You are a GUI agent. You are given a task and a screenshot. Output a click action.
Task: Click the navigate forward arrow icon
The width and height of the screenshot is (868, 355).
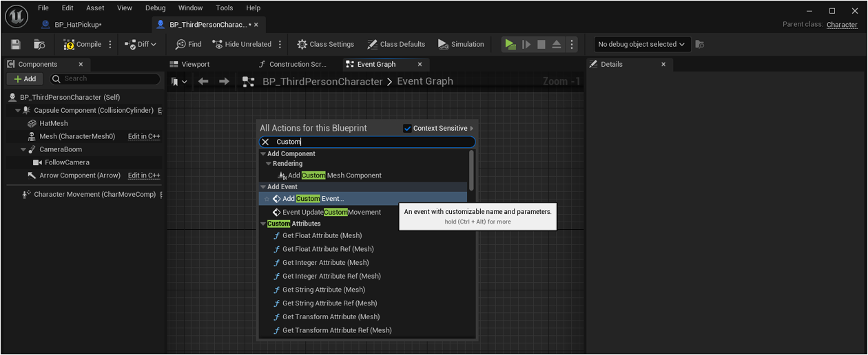click(x=224, y=81)
